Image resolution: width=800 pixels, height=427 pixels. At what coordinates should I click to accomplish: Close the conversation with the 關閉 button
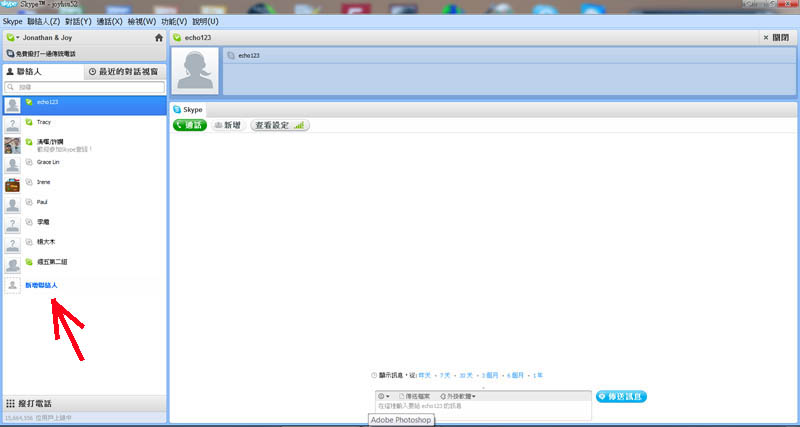776,38
